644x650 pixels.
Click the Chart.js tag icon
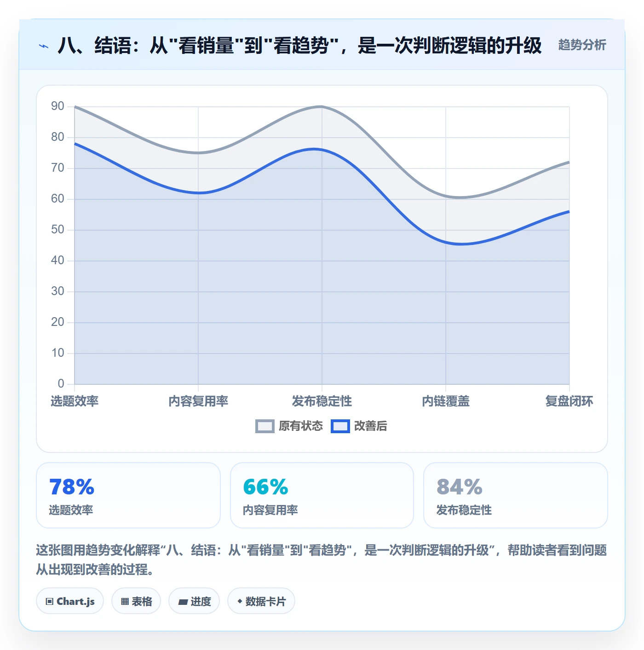coord(50,601)
